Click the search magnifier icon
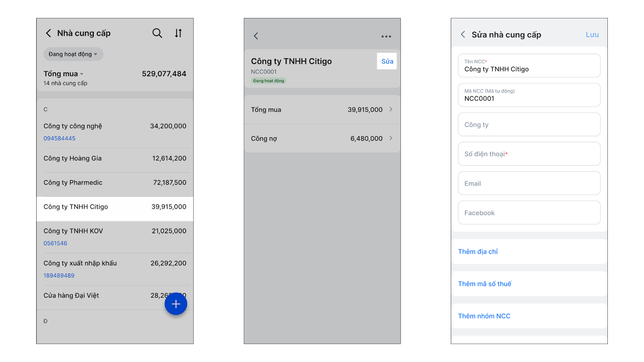 point(157,33)
